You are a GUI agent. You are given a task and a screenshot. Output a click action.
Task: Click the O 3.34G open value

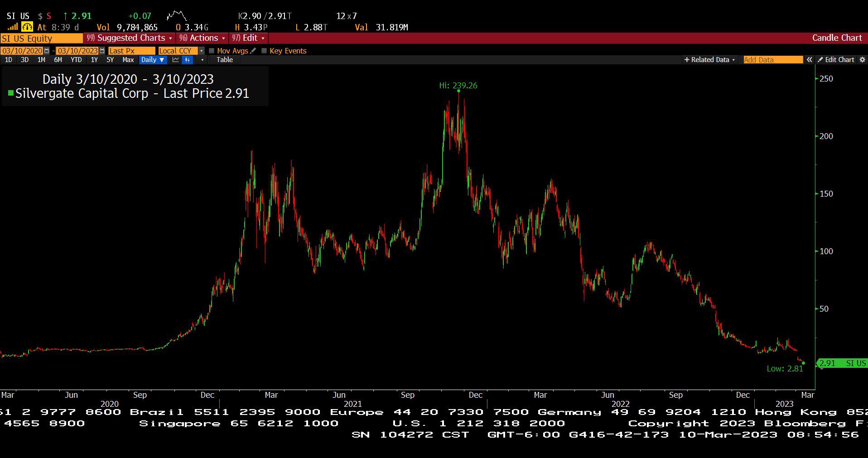192,28
